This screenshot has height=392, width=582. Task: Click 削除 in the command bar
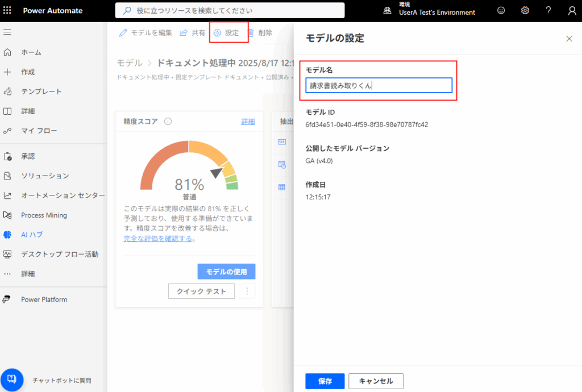[x=259, y=33]
